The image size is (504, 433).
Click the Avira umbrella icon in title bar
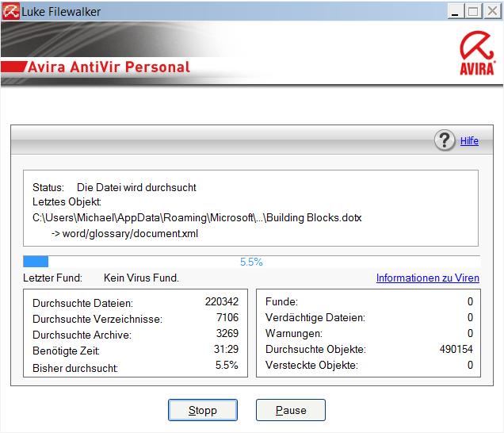coord(11,11)
